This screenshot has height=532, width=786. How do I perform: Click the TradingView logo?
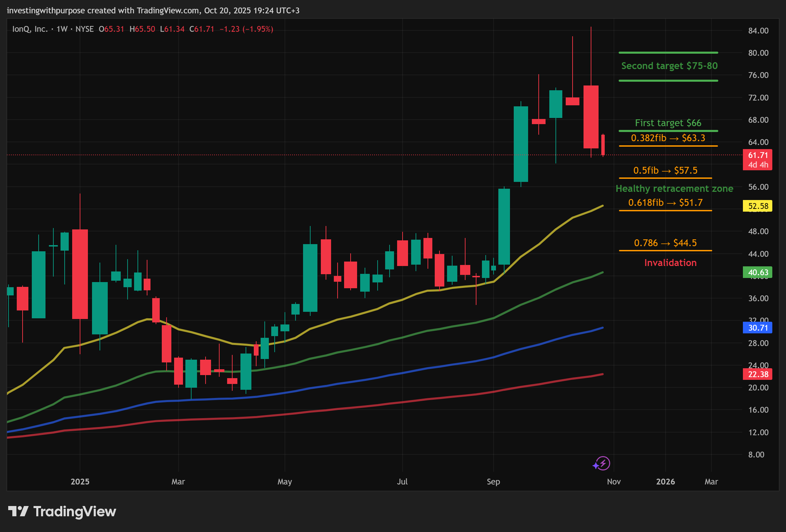point(62,511)
